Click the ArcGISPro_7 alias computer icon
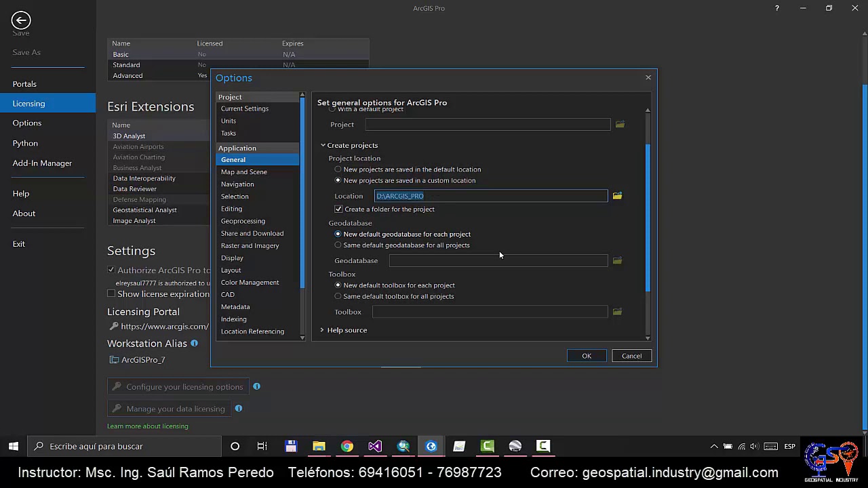This screenshot has width=868, height=488. click(x=114, y=360)
